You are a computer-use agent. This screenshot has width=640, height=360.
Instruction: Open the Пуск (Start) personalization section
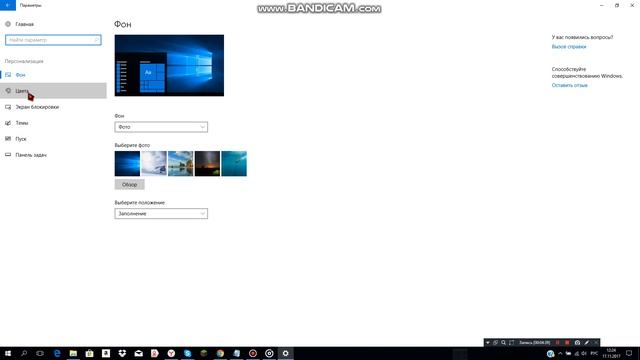(53, 139)
